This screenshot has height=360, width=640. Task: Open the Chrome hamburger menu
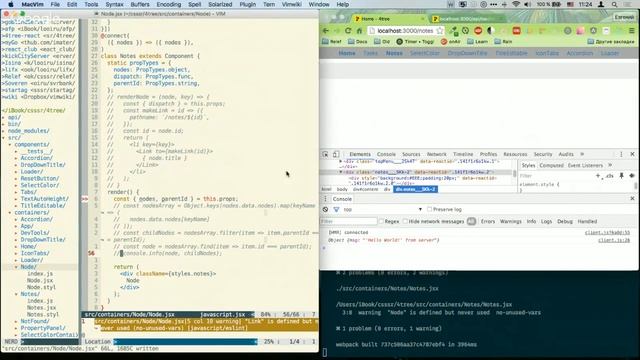pyautogui.click(x=631, y=31)
